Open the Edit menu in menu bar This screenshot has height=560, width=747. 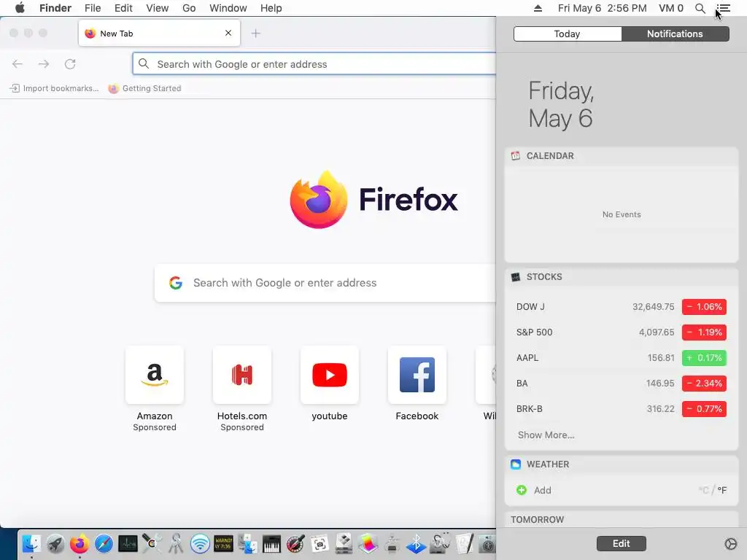tap(123, 8)
